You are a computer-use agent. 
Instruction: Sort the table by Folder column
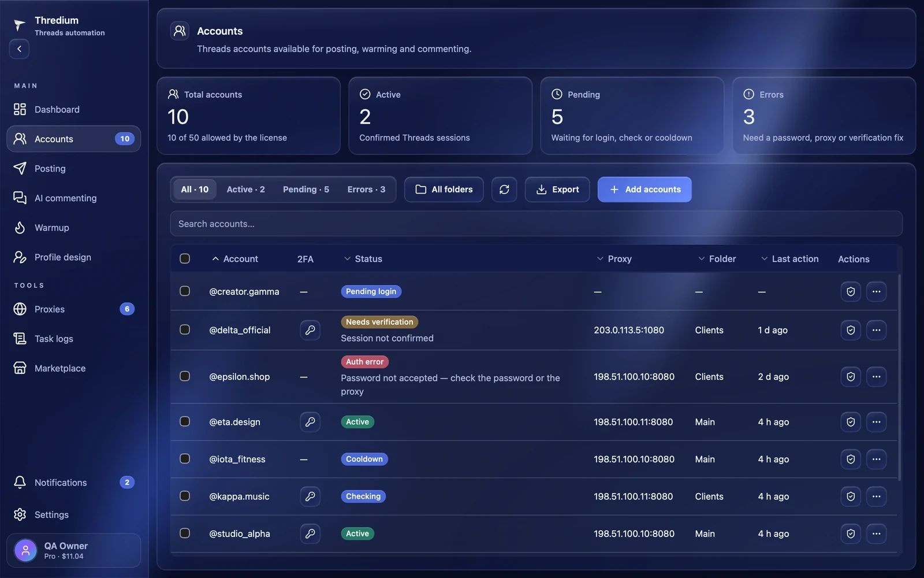[717, 259]
